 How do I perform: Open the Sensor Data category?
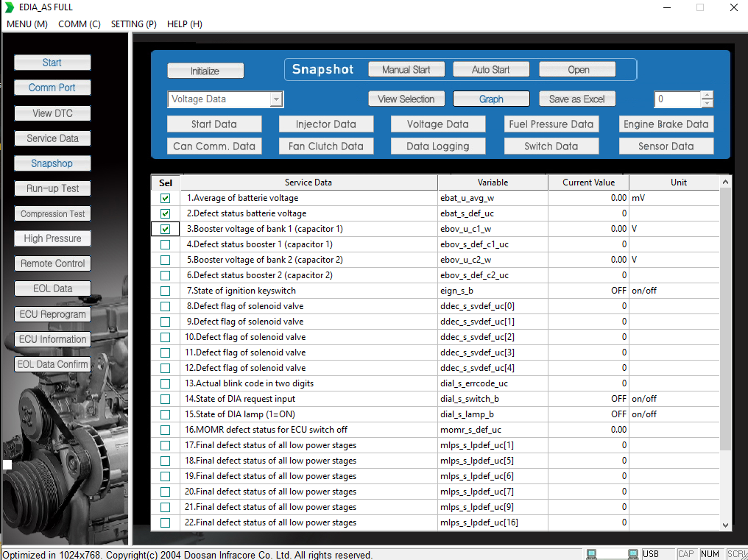(x=666, y=146)
